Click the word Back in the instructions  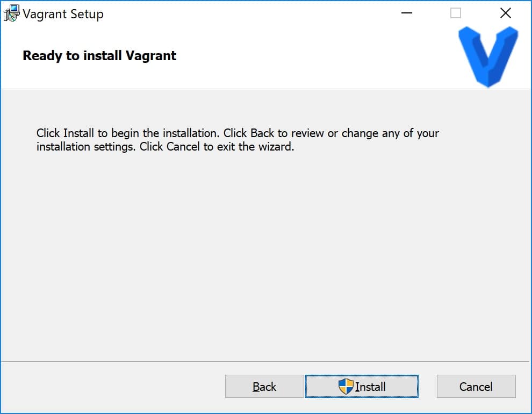point(262,133)
